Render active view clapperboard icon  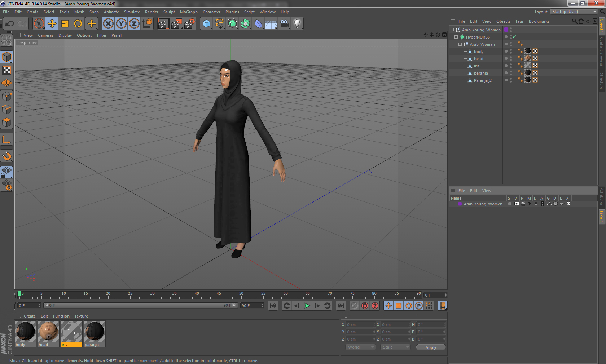point(163,24)
